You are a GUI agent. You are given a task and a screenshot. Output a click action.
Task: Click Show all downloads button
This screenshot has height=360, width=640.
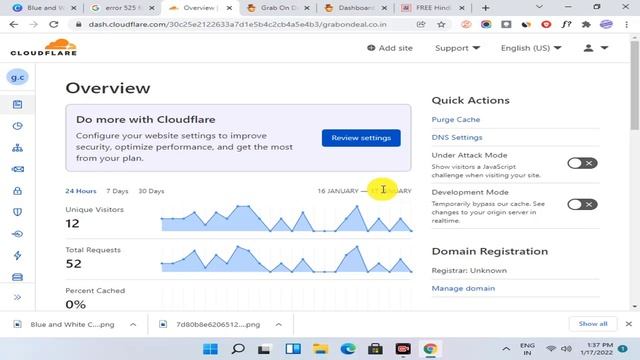tap(593, 324)
